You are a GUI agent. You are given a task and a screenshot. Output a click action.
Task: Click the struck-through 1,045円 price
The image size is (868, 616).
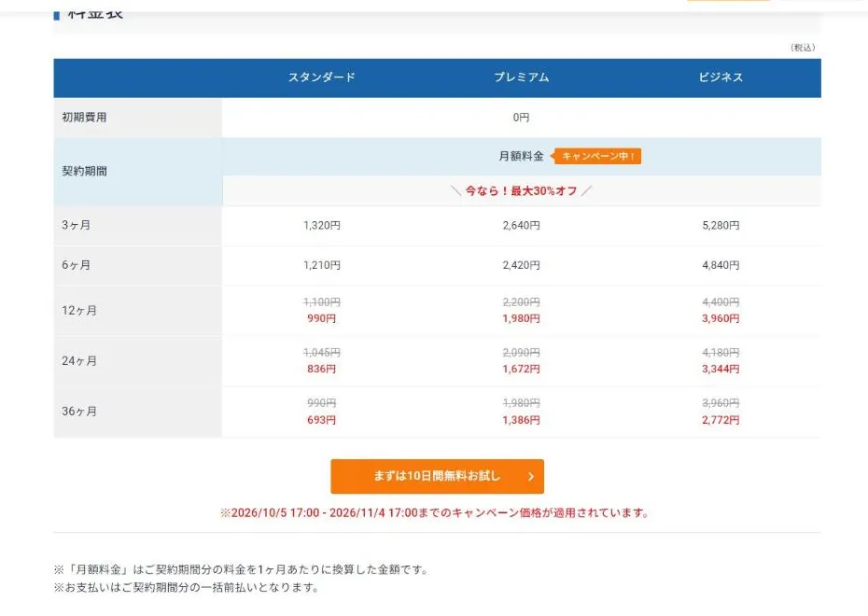click(322, 353)
